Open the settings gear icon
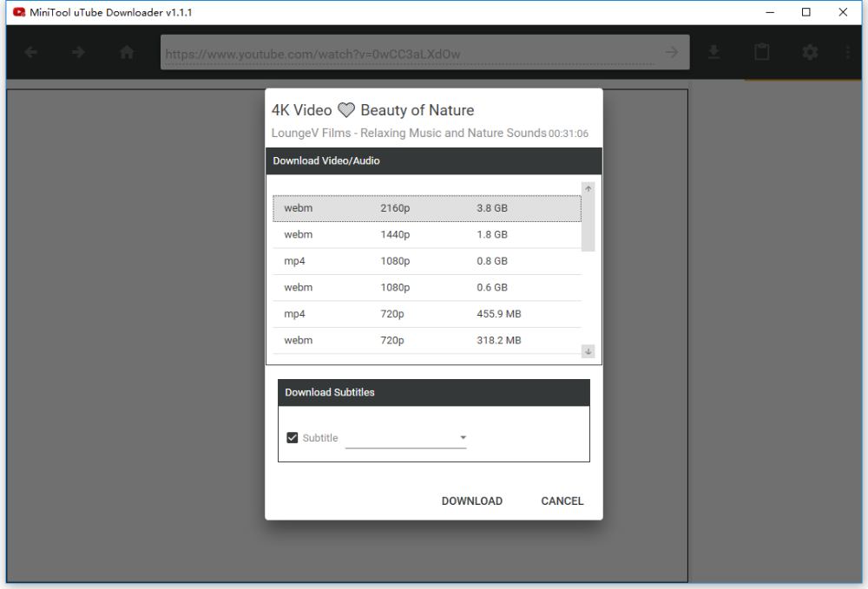The width and height of the screenshot is (868, 589). 810,53
